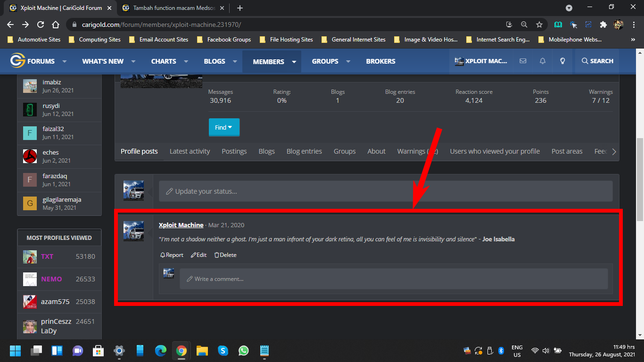
Task: Open member NEMO profile link
Action: 51,279
